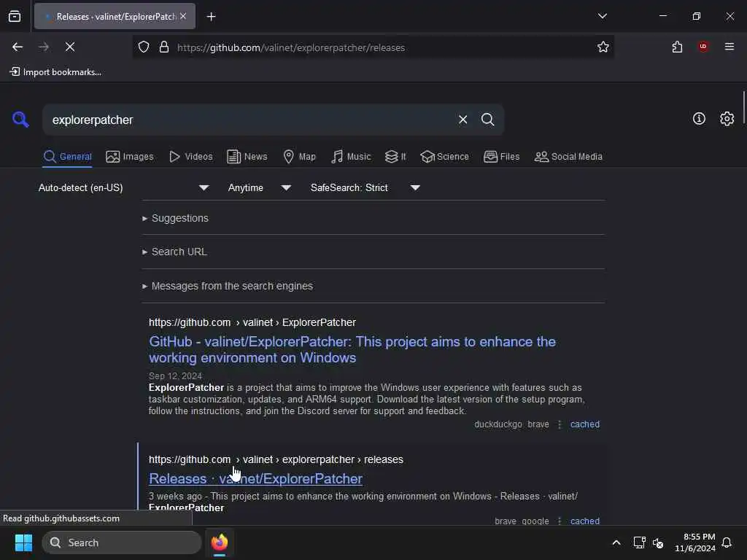747x560 pixels.
Task: Open GitHub valinet/ExplorerPatcher result title
Action: pyautogui.click(x=352, y=349)
